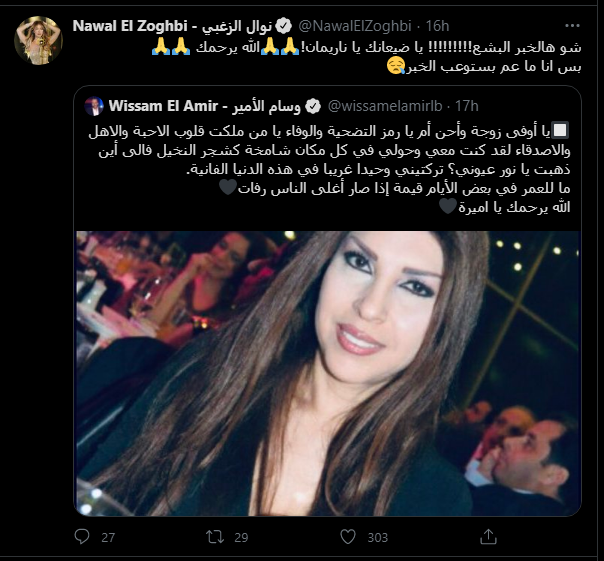Retweet the post via the retweet icon
Image resolution: width=604 pixels, height=561 pixels.
click(x=215, y=537)
